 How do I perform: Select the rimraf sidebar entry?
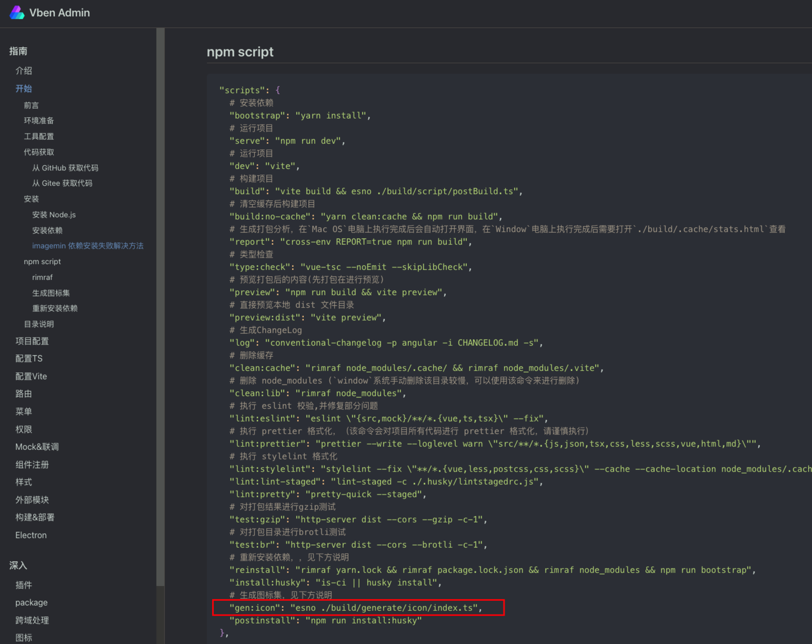tap(42, 277)
